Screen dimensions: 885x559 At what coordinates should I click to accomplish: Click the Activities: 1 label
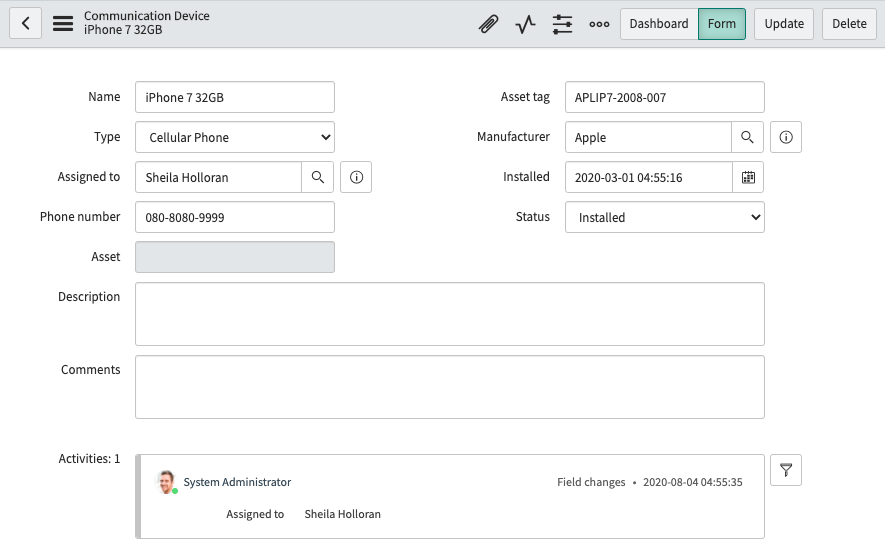pyautogui.click(x=89, y=458)
